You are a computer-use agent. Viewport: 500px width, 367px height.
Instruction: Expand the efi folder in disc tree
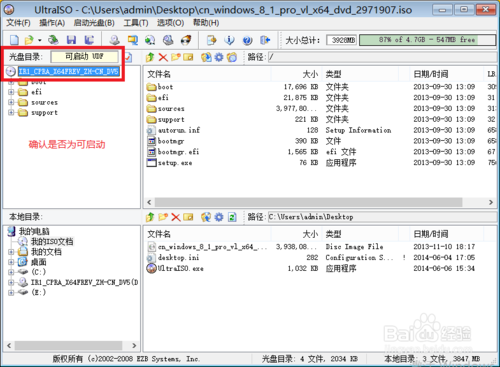(11, 92)
